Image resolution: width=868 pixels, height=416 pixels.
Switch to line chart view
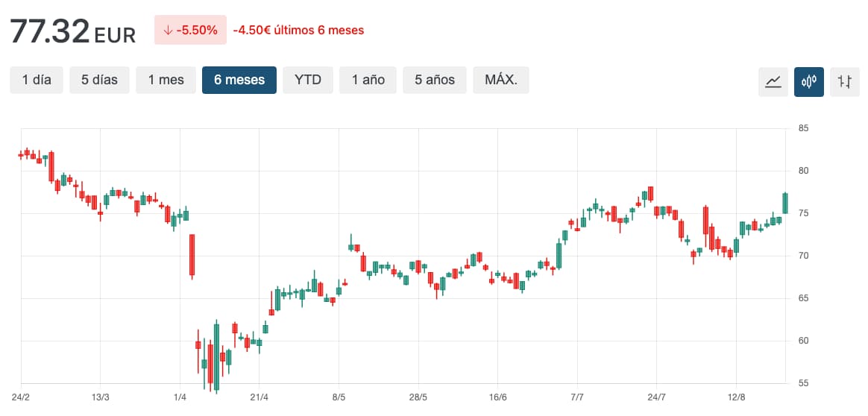pyautogui.click(x=773, y=81)
